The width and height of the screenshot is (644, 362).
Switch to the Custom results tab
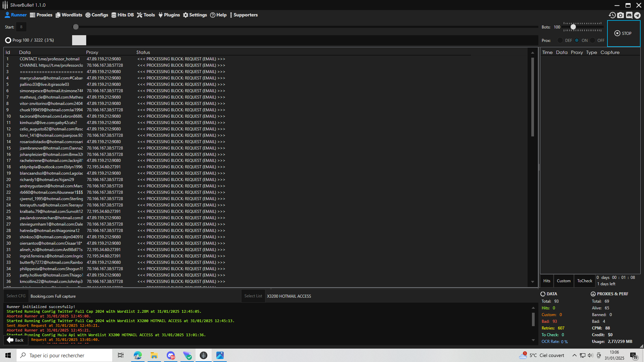(563, 281)
